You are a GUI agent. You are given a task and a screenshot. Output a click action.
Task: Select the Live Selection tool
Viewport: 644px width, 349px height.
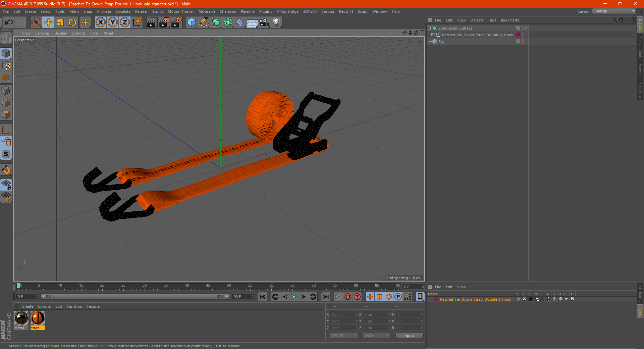(36, 22)
